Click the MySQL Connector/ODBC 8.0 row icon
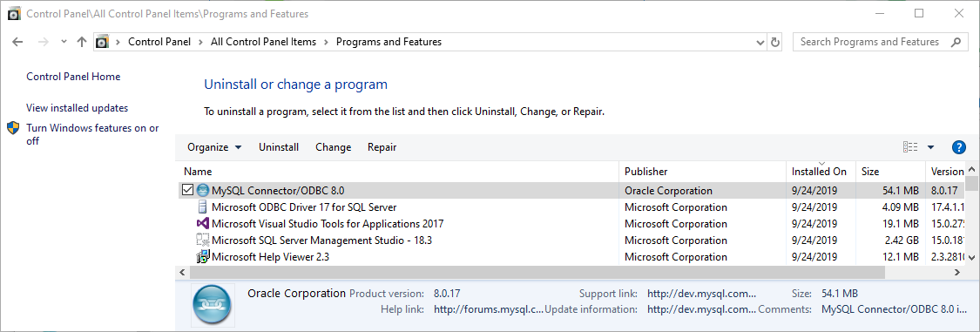Screen dimensions: 980x332 point(202,190)
